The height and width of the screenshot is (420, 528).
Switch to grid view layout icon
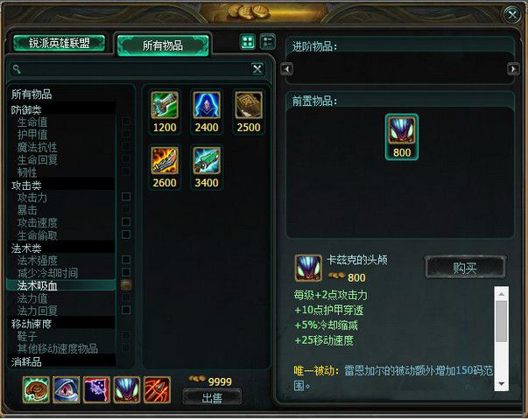click(248, 42)
